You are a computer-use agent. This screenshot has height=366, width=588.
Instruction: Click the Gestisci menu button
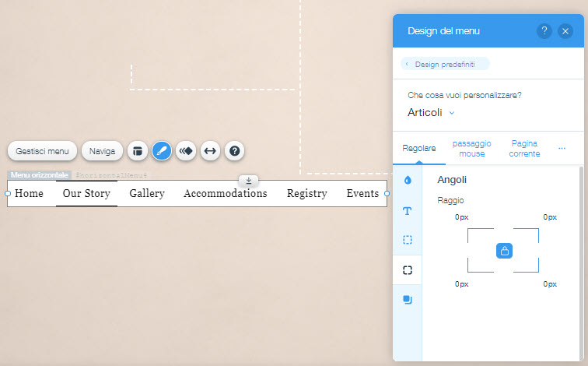click(43, 151)
